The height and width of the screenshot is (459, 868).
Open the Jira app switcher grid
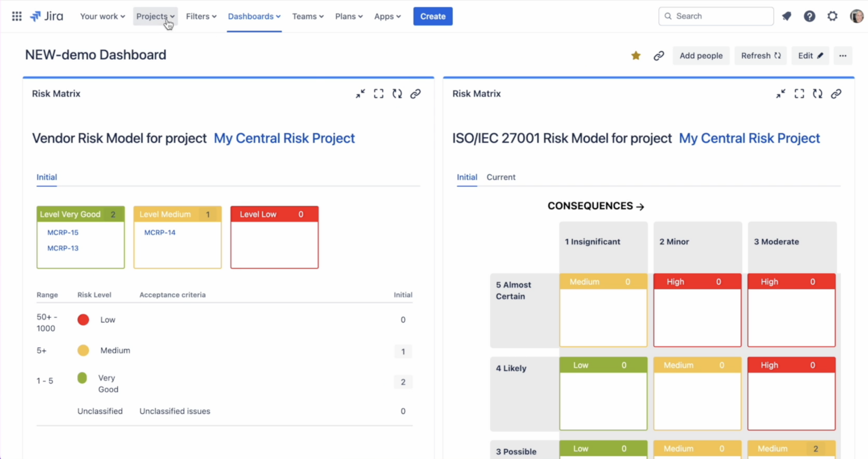click(x=16, y=16)
